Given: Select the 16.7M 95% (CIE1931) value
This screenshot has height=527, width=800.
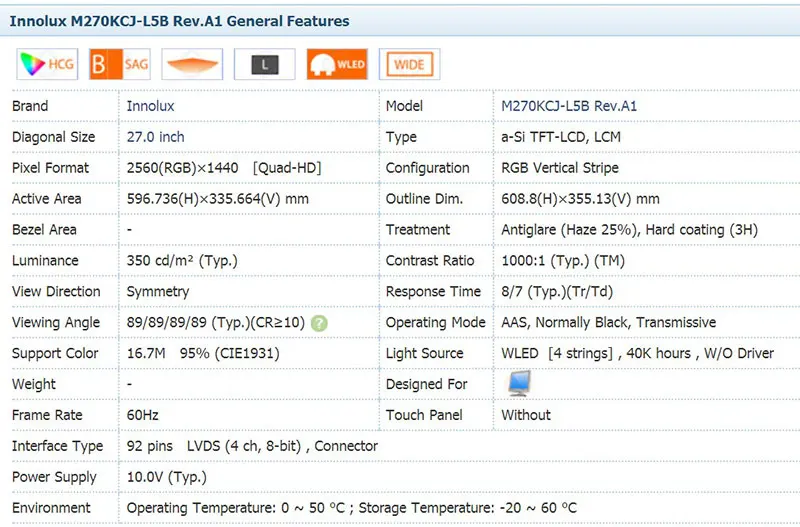Looking at the screenshot, I should (x=203, y=354).
